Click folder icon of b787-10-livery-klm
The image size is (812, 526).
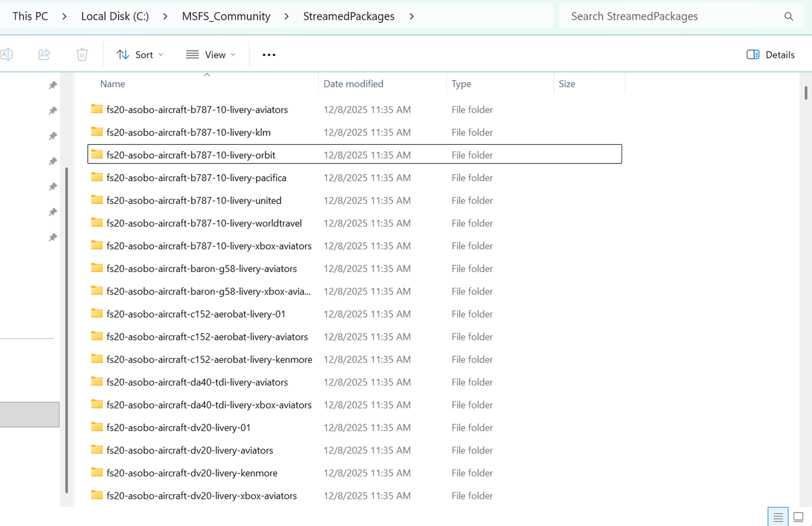click(x=97, y=131)
